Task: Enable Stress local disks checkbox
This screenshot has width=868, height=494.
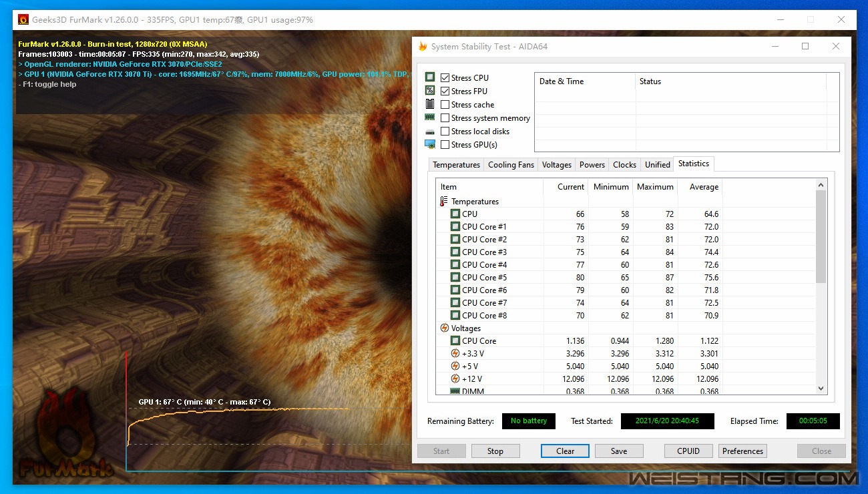Action: [x=445, y=131]
